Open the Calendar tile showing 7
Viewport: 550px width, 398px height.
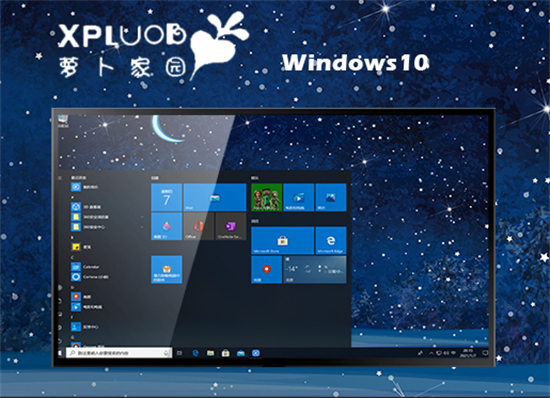166,197
